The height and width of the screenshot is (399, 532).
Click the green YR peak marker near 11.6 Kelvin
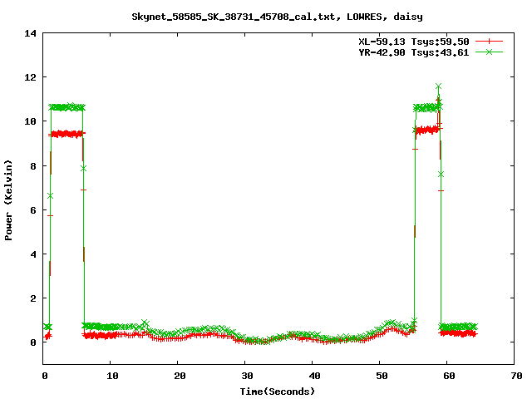point(438,86)
